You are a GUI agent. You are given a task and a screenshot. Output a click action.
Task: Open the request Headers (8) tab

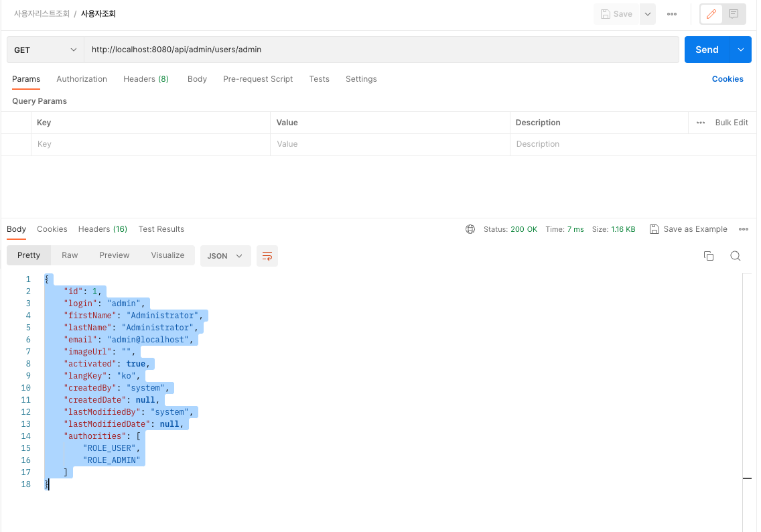(145, 79)
